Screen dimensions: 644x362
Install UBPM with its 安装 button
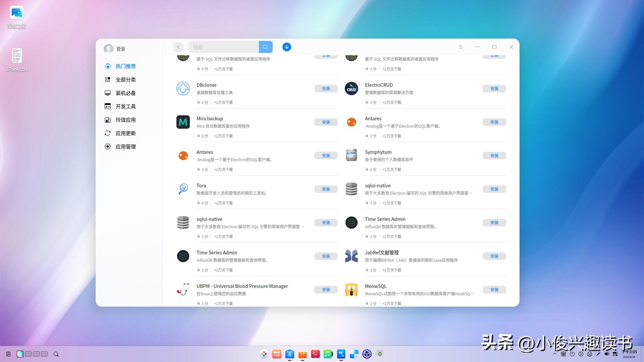326,290
